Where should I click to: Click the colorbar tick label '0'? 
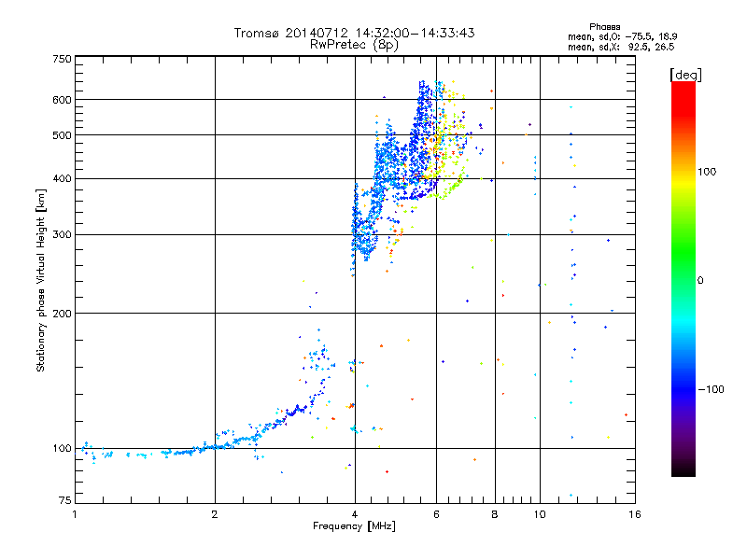click(700, 281)
